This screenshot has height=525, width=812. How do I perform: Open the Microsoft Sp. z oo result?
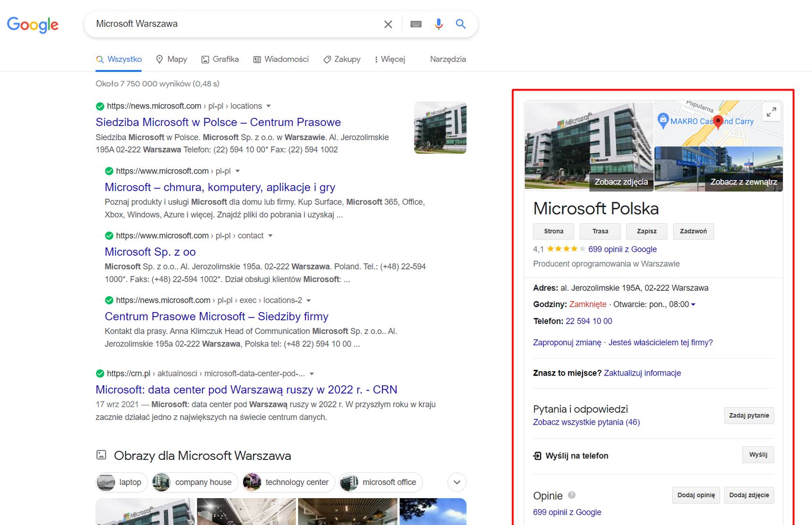(150, 252)
